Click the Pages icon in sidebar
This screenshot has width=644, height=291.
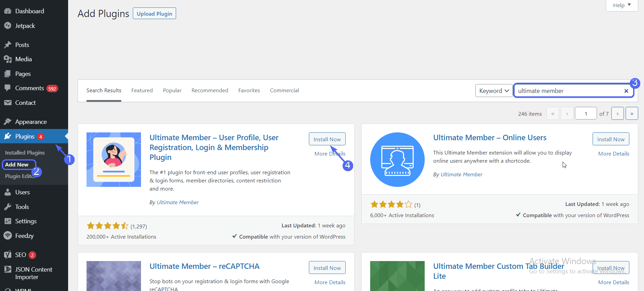coord(7,74)
